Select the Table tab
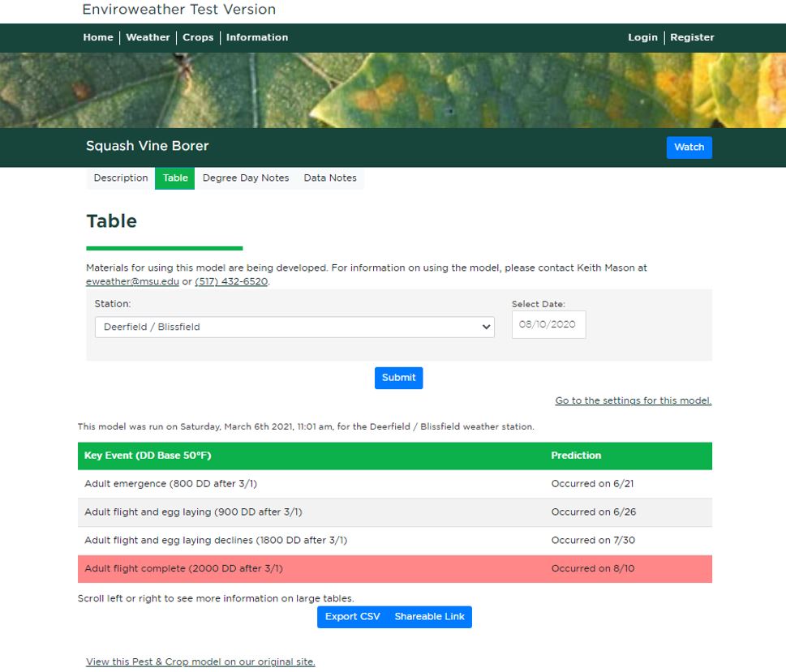The width and height of the screenshot is (786, 672). (x=175, y=178)
